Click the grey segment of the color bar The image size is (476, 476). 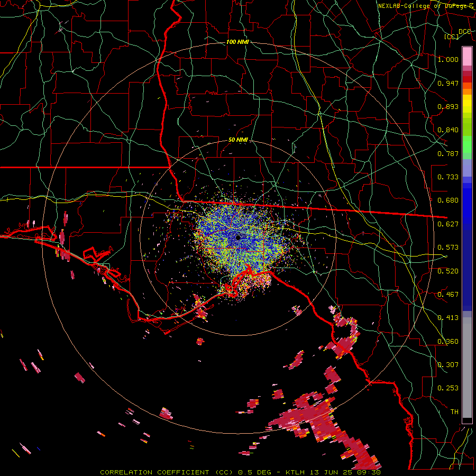pyautogui.click(x=467, y=368)
